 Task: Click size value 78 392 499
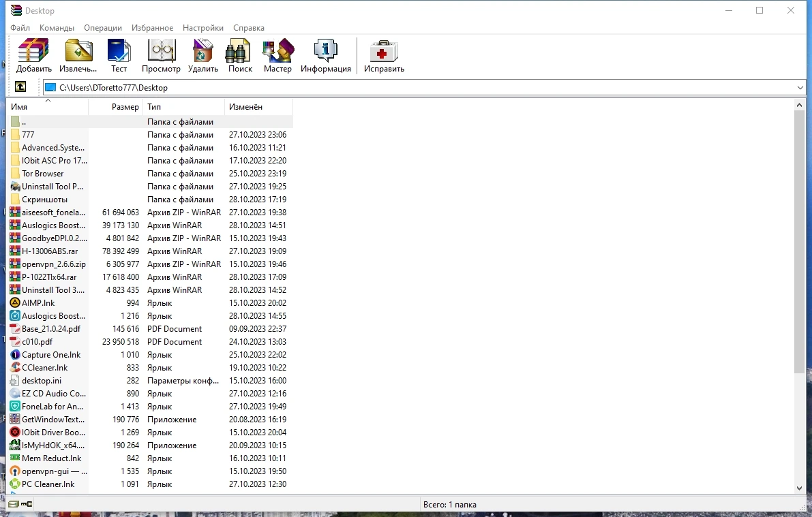121,251
